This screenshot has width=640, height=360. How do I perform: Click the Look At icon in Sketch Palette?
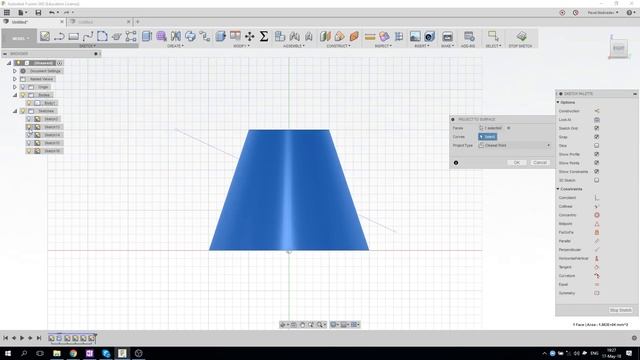(597, 120)
